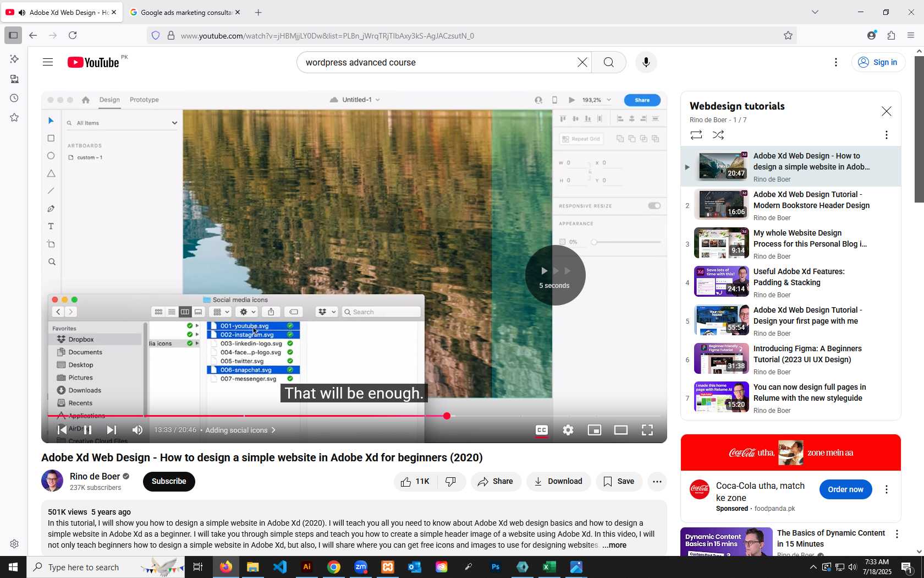Go back to previous page
Image resolution: width=924 pixels, height=578 pixels.
[33, 36]
